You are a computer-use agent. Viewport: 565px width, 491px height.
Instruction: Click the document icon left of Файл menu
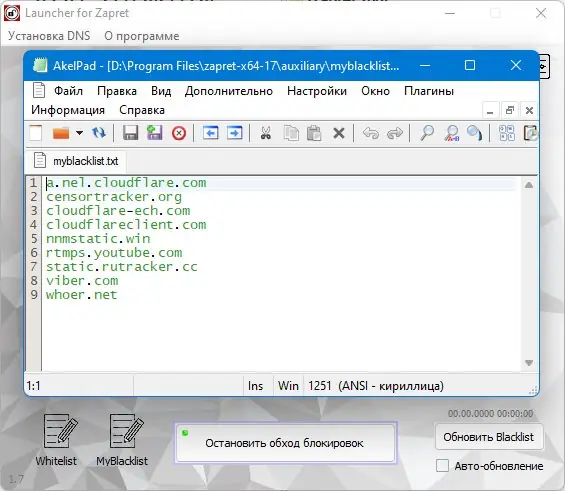point(39,90)
